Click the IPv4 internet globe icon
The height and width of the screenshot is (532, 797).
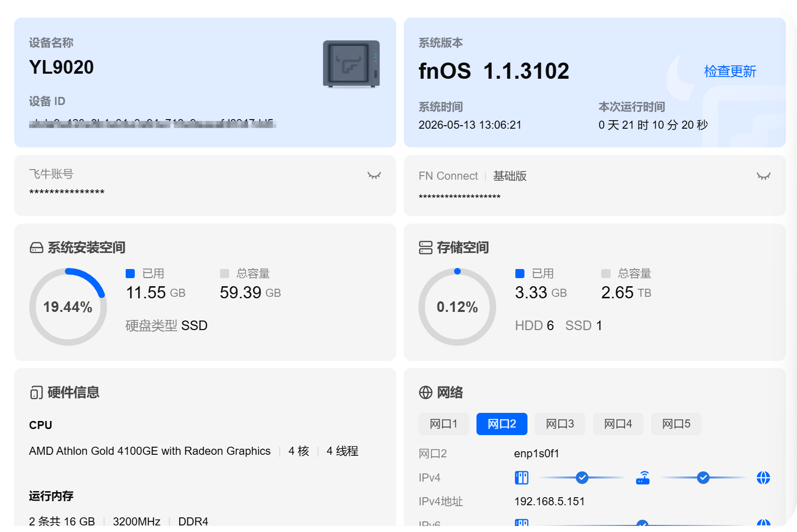(x=763, y=477)
